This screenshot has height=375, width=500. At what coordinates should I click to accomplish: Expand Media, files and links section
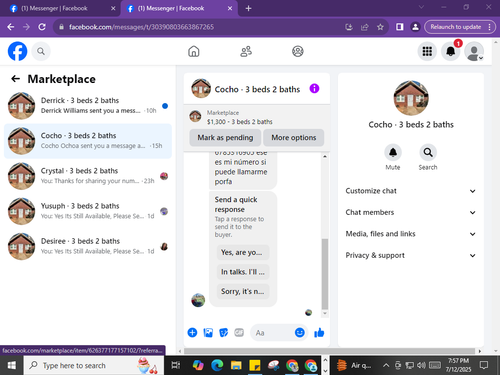click(411, 234)
